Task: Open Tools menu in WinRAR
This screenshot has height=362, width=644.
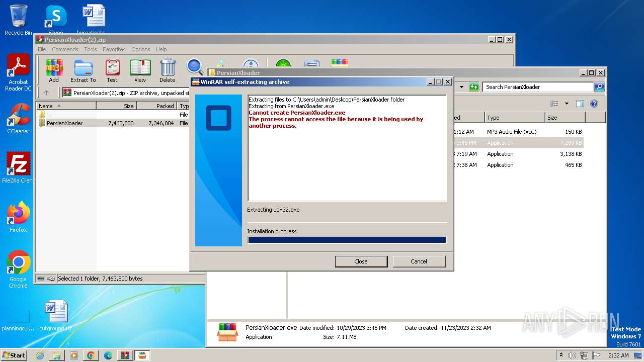Action: pyautogui.click(x=91, y=49)
